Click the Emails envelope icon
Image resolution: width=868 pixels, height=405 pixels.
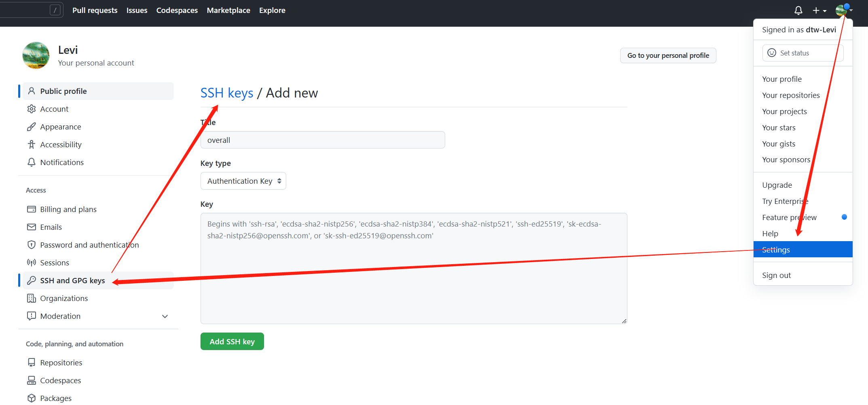pos(32,227)
